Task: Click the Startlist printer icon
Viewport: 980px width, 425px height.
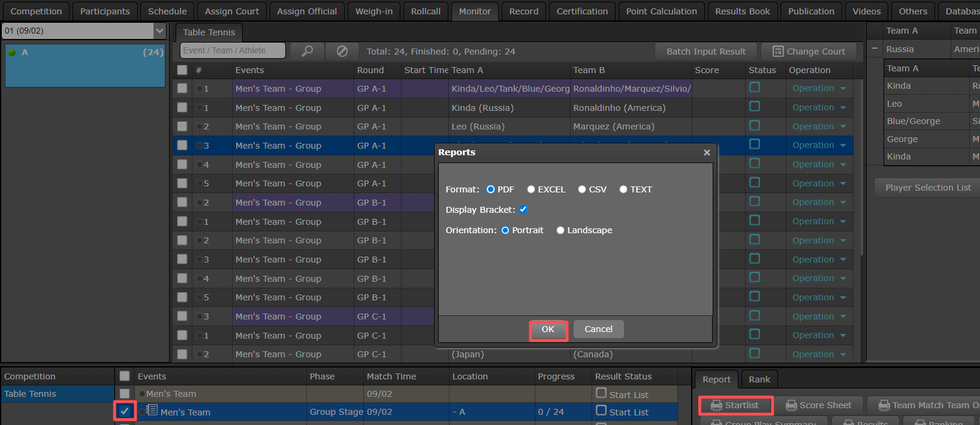Action: click(716, 406)
